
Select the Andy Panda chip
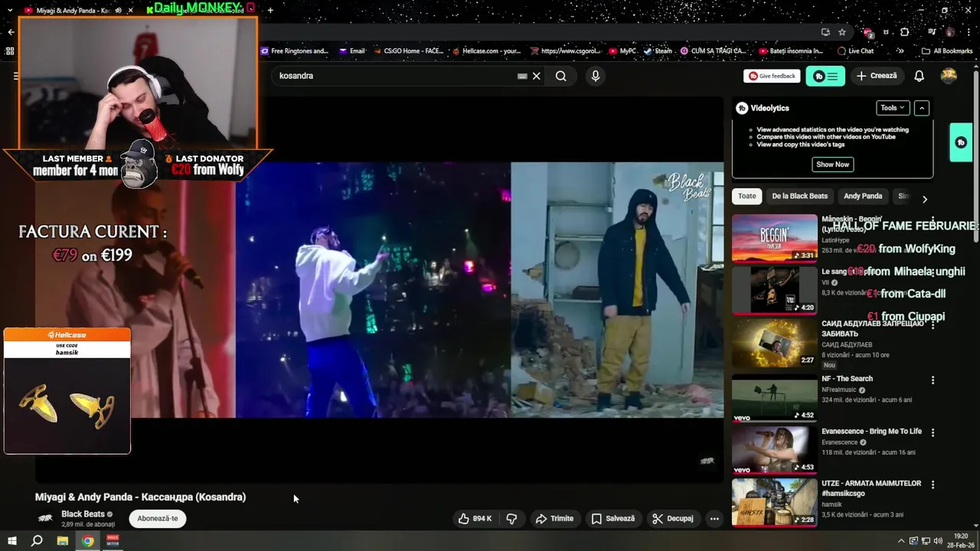click(863, 196)
